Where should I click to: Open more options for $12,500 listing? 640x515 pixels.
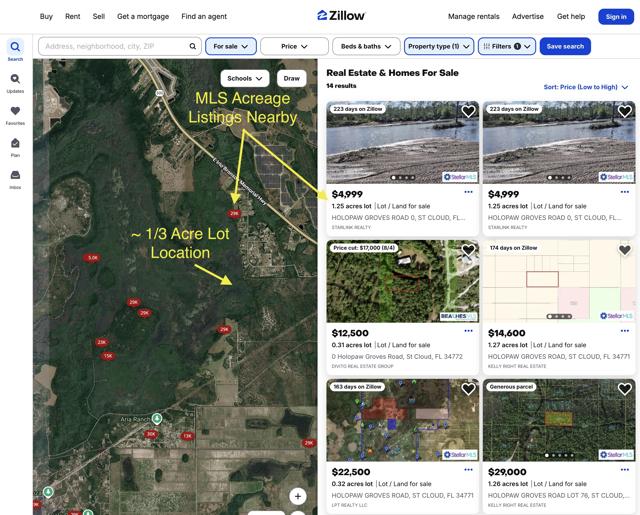point(468,331)
